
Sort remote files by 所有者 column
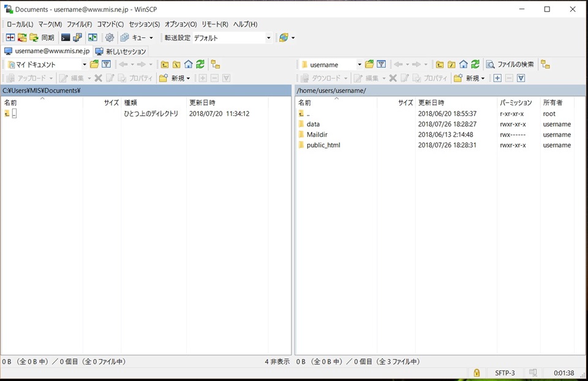point(557,102)
